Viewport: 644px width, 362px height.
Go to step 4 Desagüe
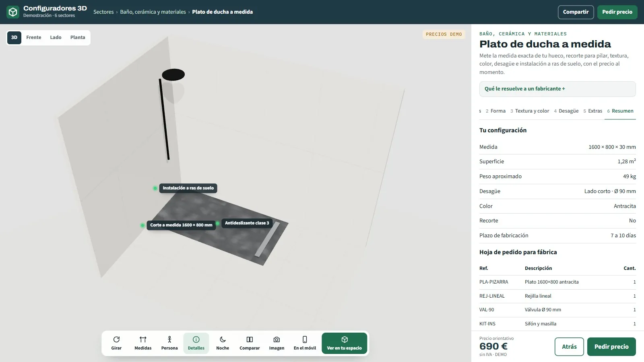tap(566, 111)
